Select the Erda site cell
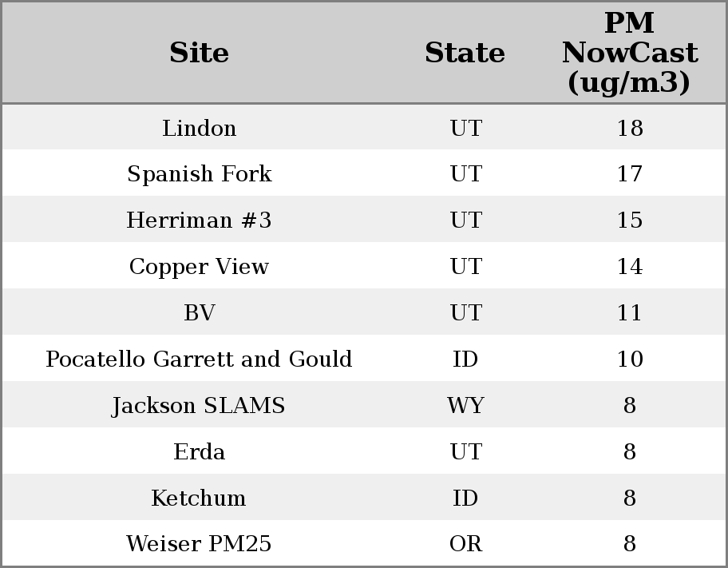Image resolution: width=728 pixels, height=568 pixels. [199, 452]
